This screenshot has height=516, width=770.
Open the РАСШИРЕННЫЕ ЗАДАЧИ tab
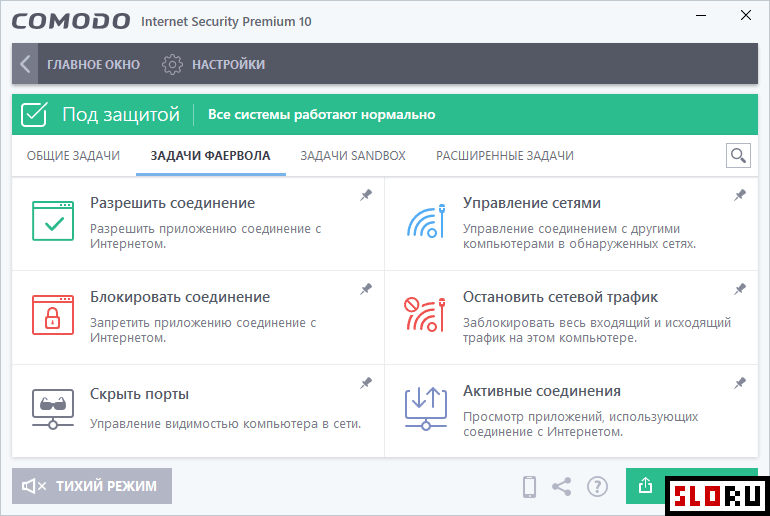point(505,156)
